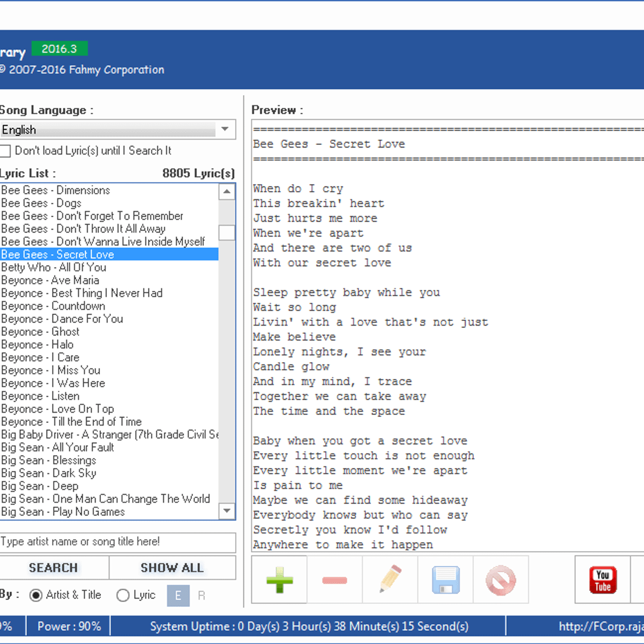Click the pencil edit lyric icon
This screenshot has height=644, width=644.
(x=390, y=580)
